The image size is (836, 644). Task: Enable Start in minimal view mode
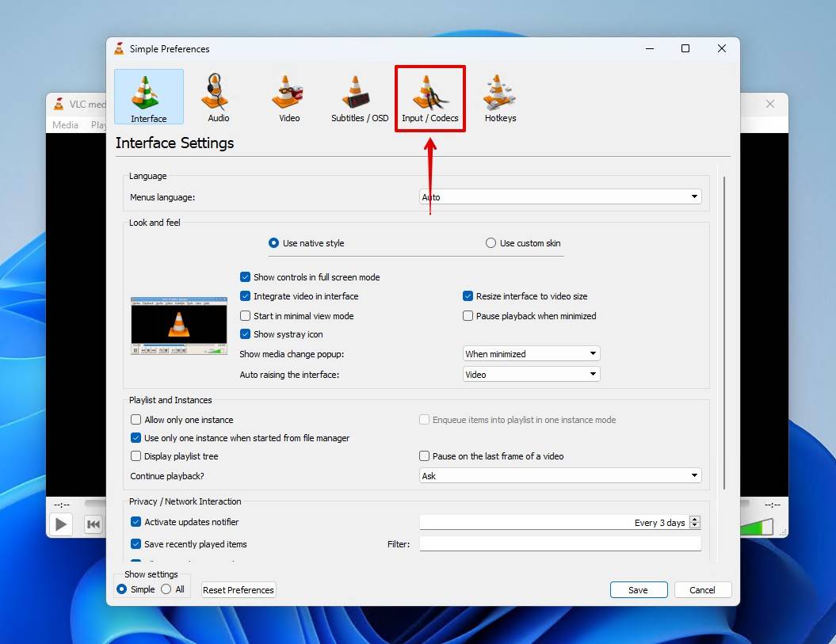pyautogui.click(x=246, y=315)
